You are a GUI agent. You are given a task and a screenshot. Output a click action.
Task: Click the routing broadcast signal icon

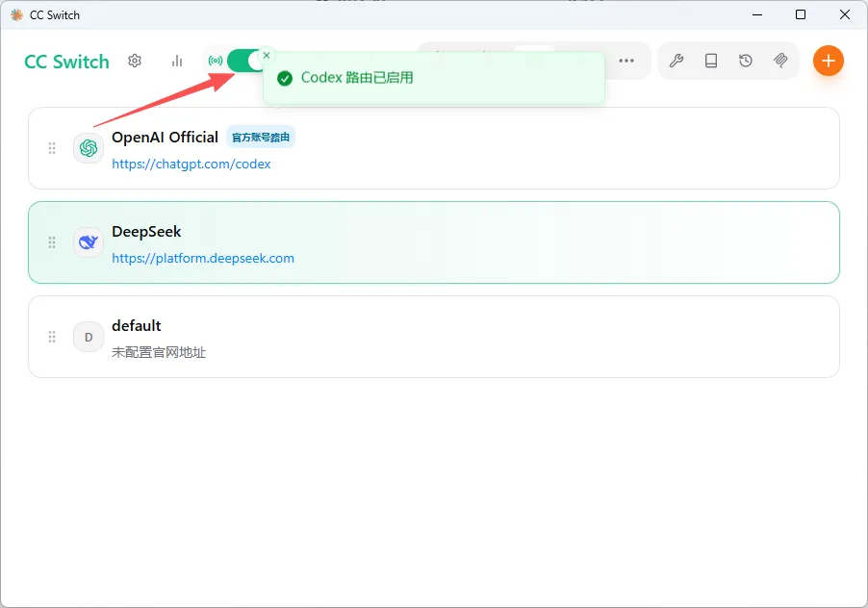(x=216, y=61)
